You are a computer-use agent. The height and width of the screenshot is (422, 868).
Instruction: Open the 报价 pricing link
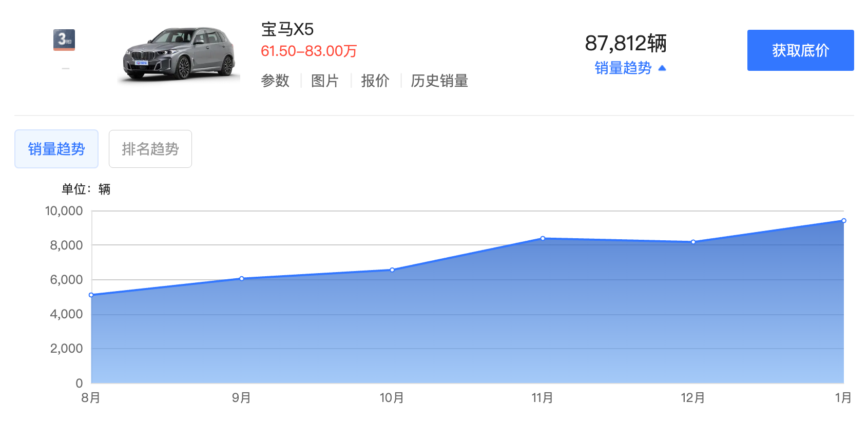coord(375,81)
